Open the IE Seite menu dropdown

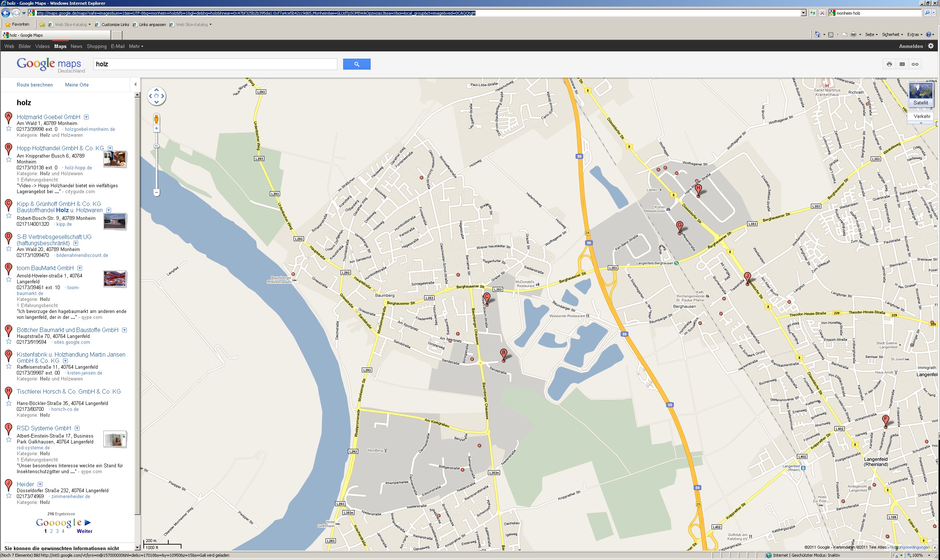pos(871,35)
